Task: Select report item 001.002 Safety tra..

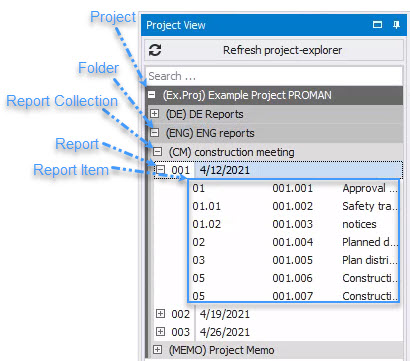Action: pos(293,206)
